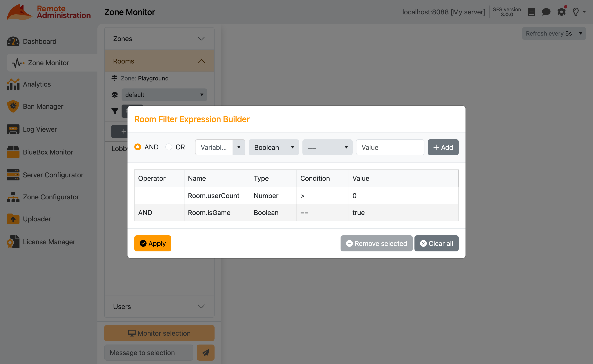Select the AND radio button
The image size is (593, 364).
tap(137, 147)
